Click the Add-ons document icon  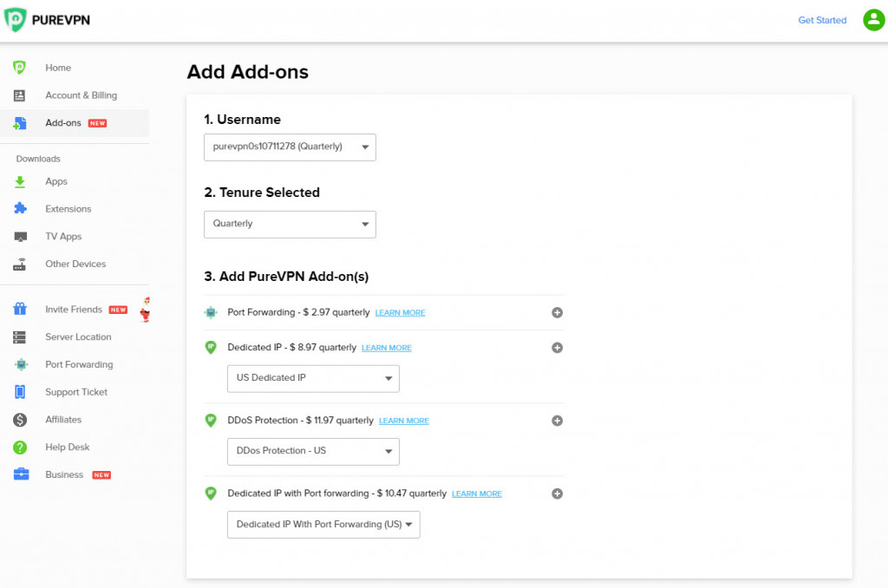[20, 123]
